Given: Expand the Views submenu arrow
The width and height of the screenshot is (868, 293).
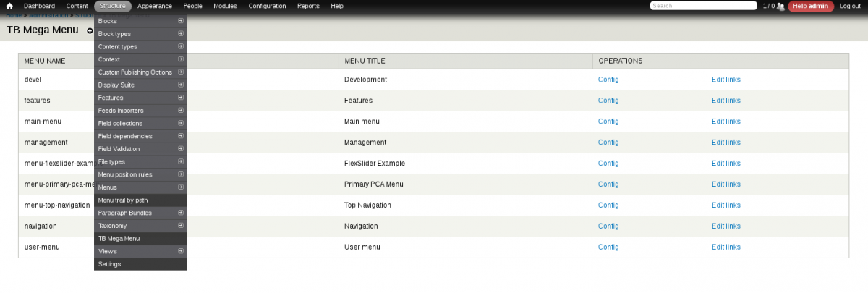Looking at the screenshot, I should pyautogui.click(x=180, y=251).
